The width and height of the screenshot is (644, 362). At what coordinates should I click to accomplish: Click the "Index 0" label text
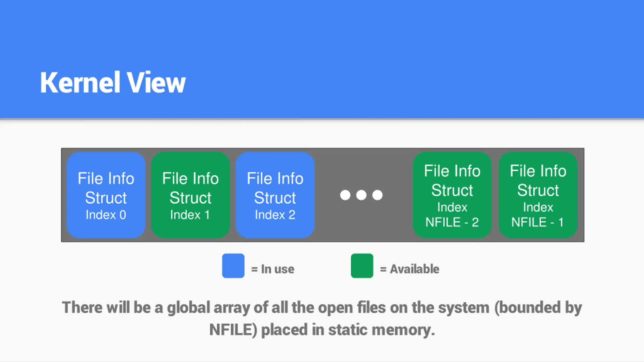(x=106, y=215)
